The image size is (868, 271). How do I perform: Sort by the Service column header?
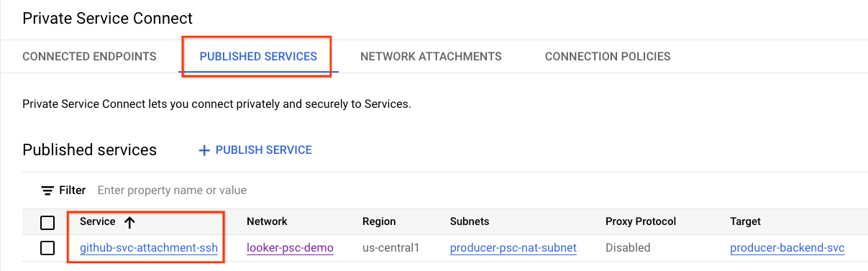(x=98, y=221)
